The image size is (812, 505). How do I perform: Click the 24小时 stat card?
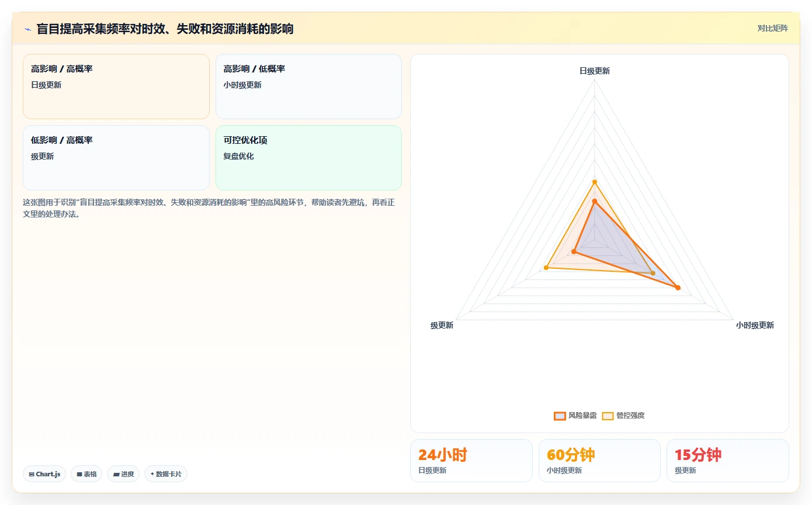point(471,461)
